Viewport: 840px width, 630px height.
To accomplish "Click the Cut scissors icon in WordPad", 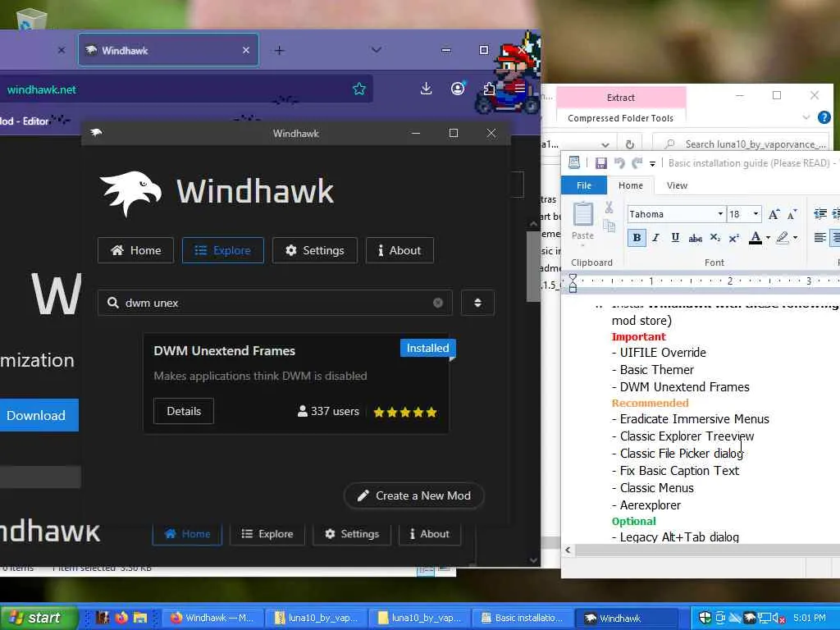I will [x=609, y=208].
